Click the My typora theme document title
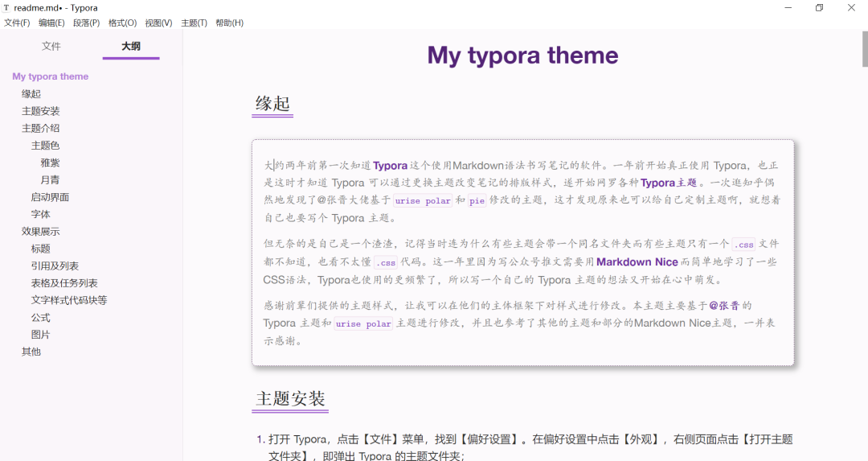868x461 pixels. coord(522,56)
